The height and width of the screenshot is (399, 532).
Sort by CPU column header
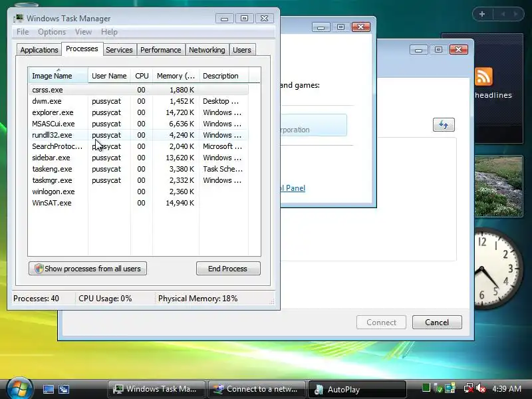[142, 76]
